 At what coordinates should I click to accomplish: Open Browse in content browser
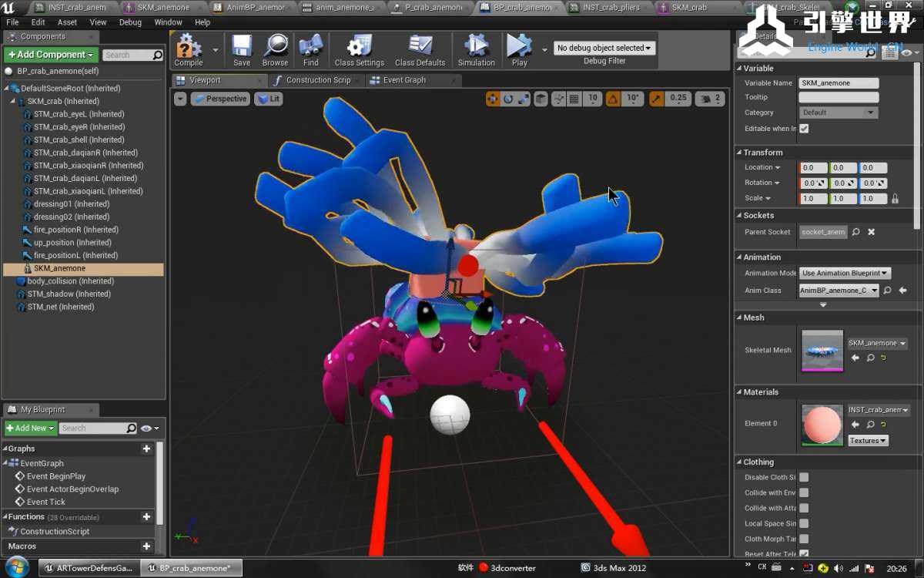275,48
